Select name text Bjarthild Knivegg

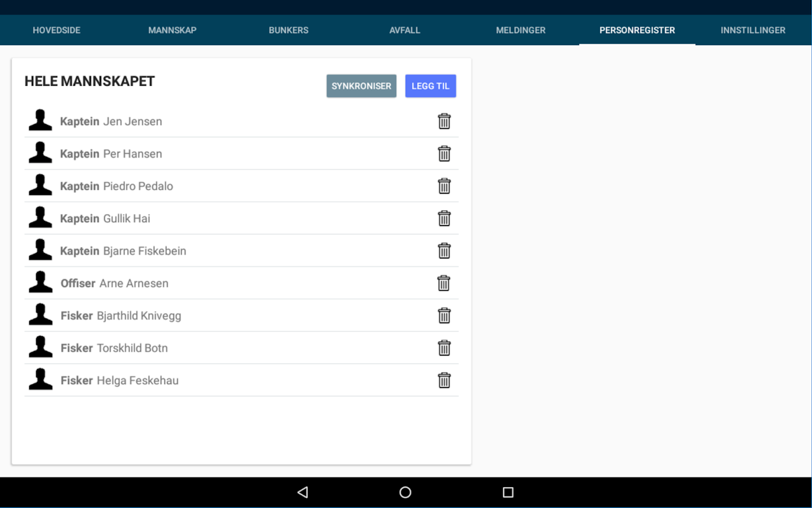(139, 316)
